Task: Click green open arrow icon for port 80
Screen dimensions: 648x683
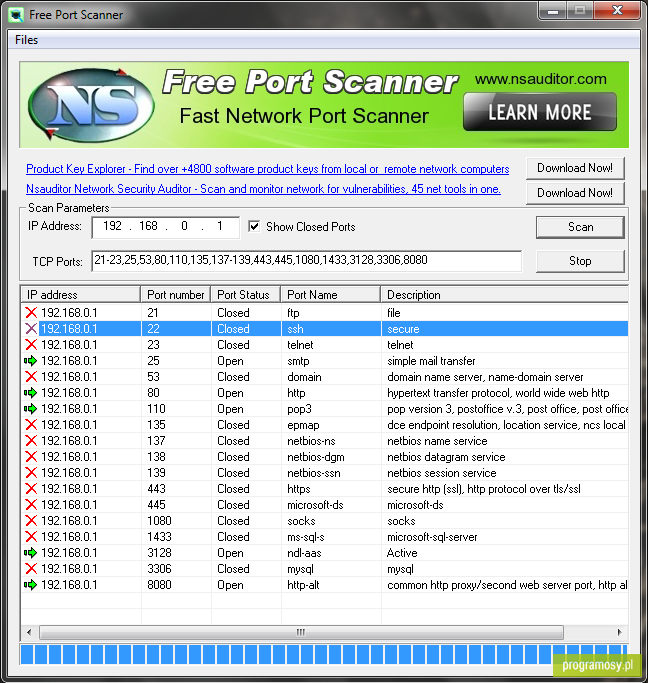Action: tap(30, 393)
